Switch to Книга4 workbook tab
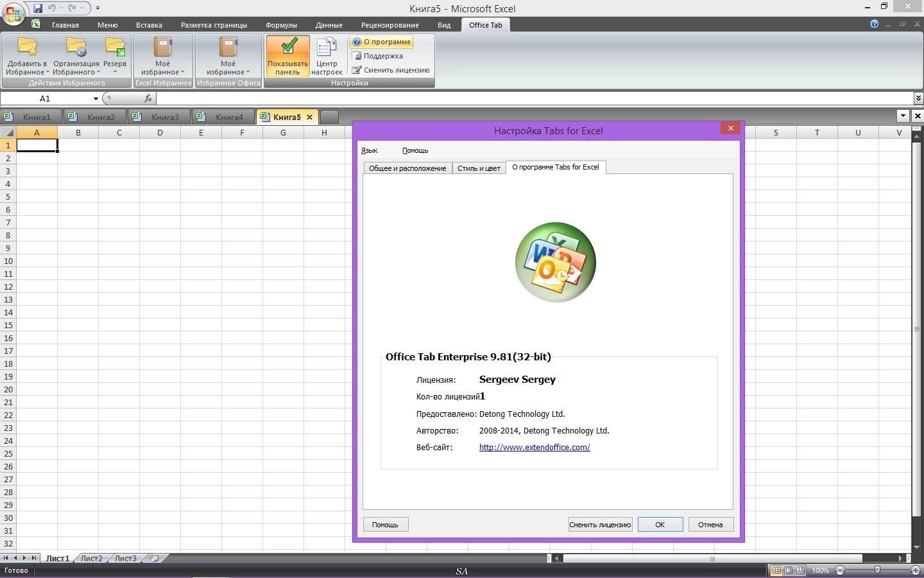The width and height of the screenshot is (924, 578). click(224, 117)
